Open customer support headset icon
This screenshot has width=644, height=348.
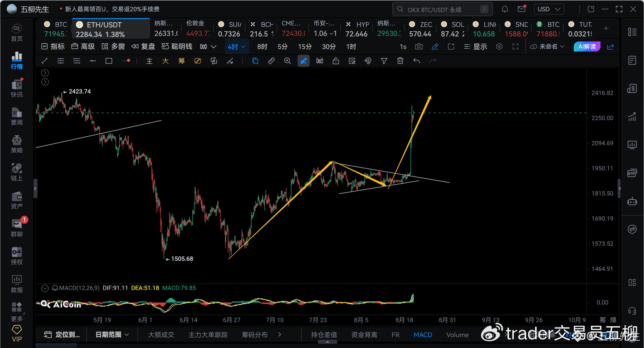coord(632,310)
